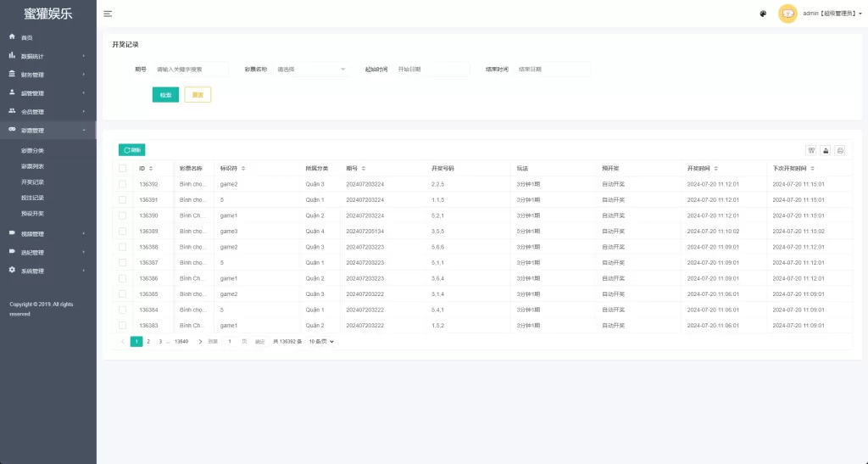Click the 确定 page jump confirm button
868x464 pixels.
260,342
